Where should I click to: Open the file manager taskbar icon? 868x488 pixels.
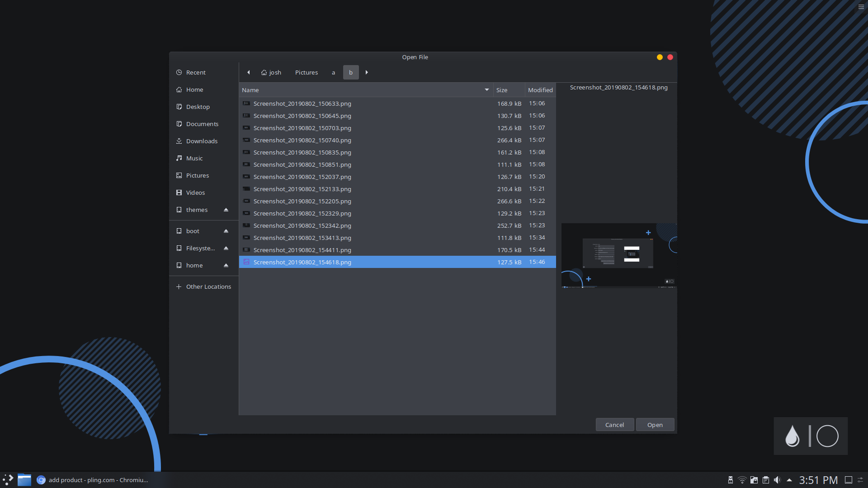coord(24,480)
